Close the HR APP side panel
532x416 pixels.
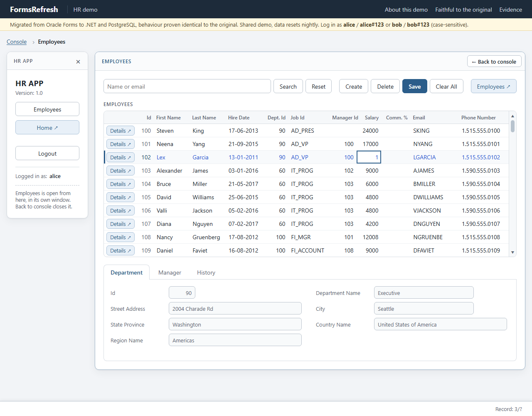pyautogui.click(x=78, y=62)
